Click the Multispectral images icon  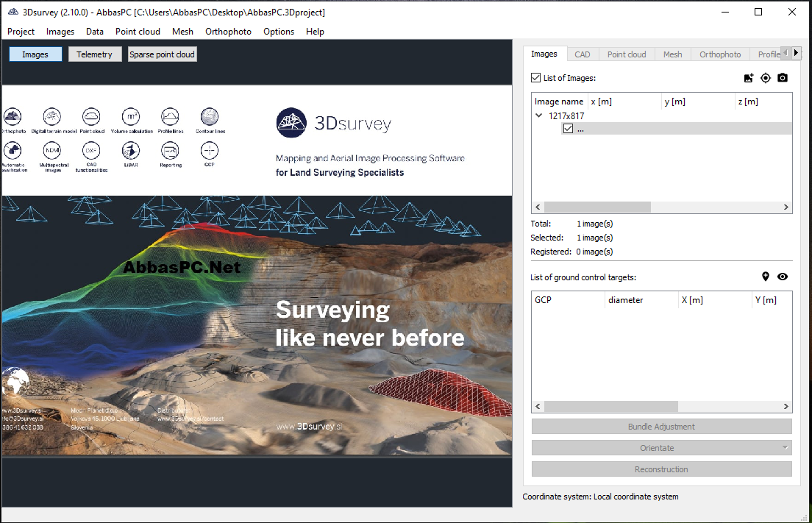[52, 151]
